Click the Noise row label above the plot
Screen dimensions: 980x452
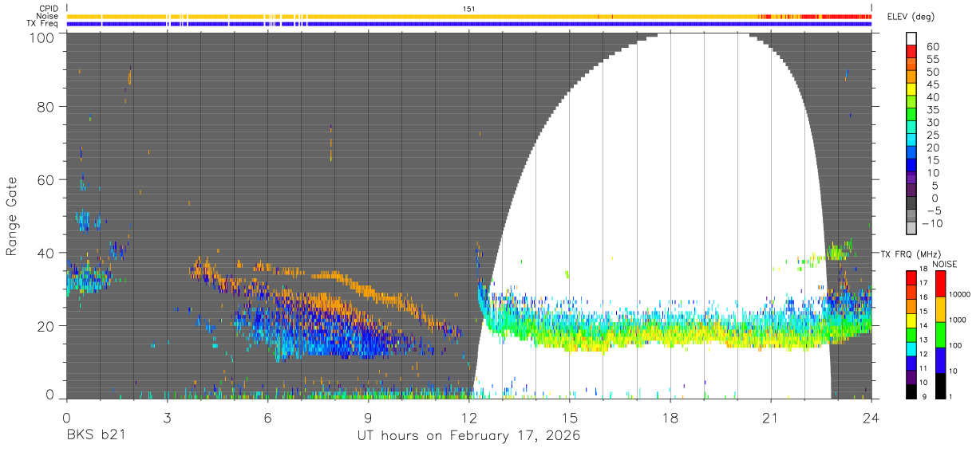click(x=48, y=16)
